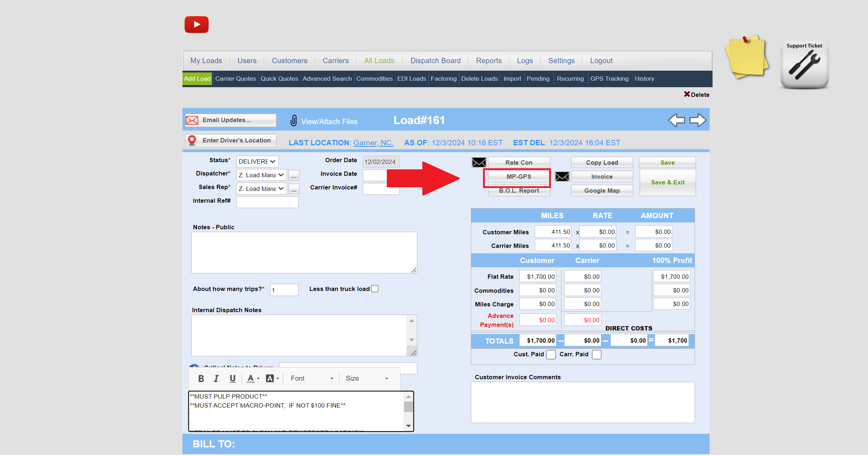
Task: Click the envelope icon beside Rate Con
Action: click(479, 163)
